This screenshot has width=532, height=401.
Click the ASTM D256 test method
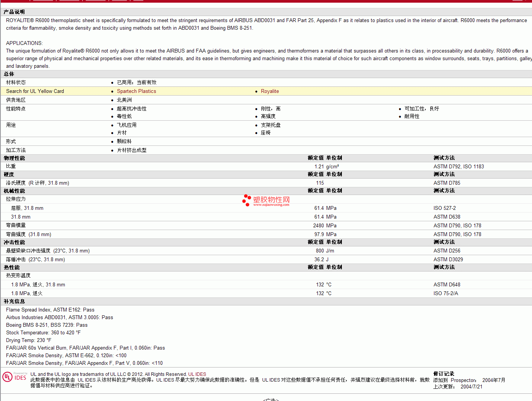[x=447, y=251]
